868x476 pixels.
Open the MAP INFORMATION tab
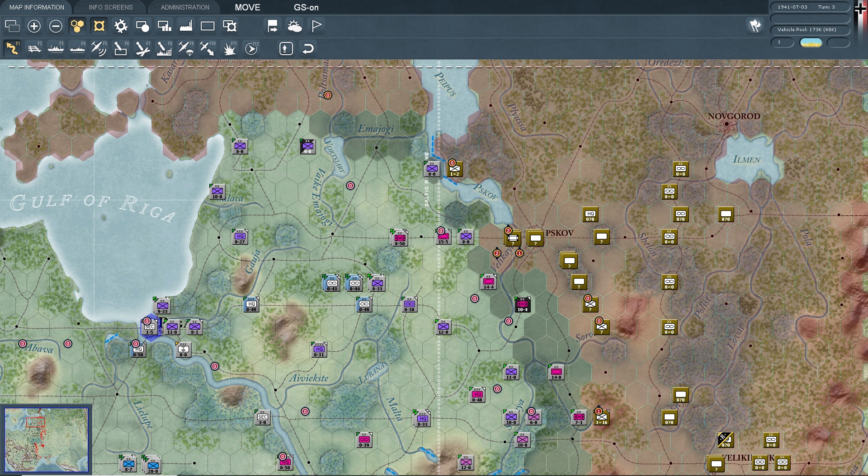[x=37, y=7]
